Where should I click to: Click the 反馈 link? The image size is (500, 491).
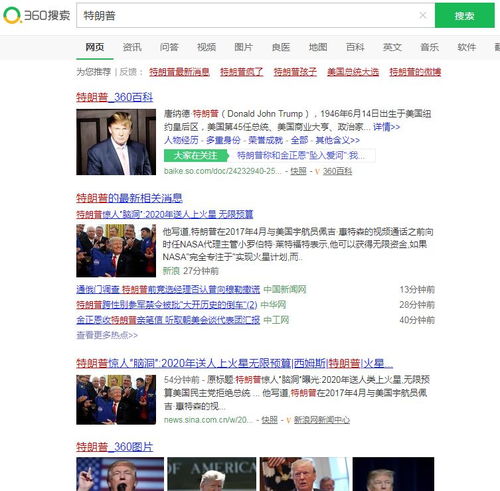(128, 72)
